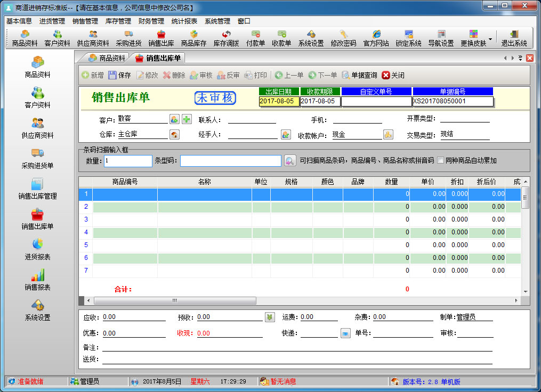Click the 条型码 input field
Image resolution: width=541 pixels, height=392 pixels.
coord(230,160)
